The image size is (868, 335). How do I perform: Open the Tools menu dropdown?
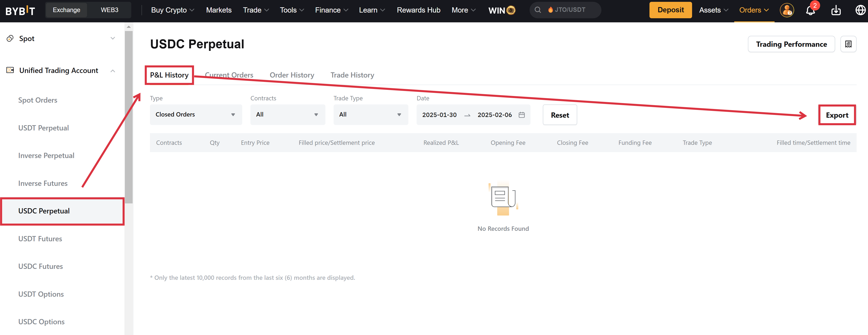coord(292,10)
